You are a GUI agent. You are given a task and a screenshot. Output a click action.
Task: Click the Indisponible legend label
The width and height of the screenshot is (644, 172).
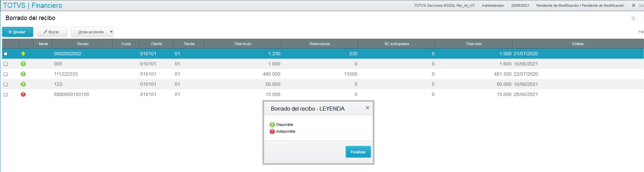tap(286, 132)
